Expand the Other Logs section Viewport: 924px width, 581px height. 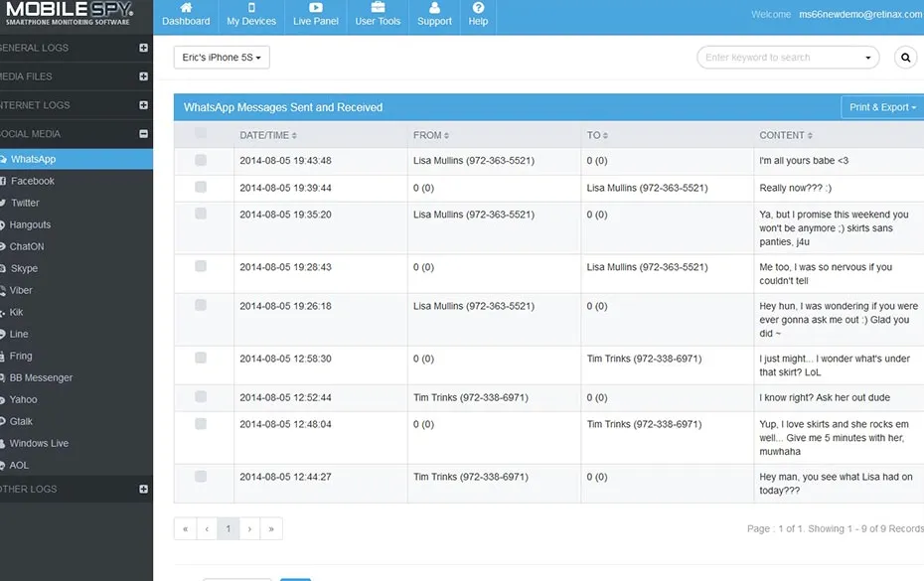point(143,489)
